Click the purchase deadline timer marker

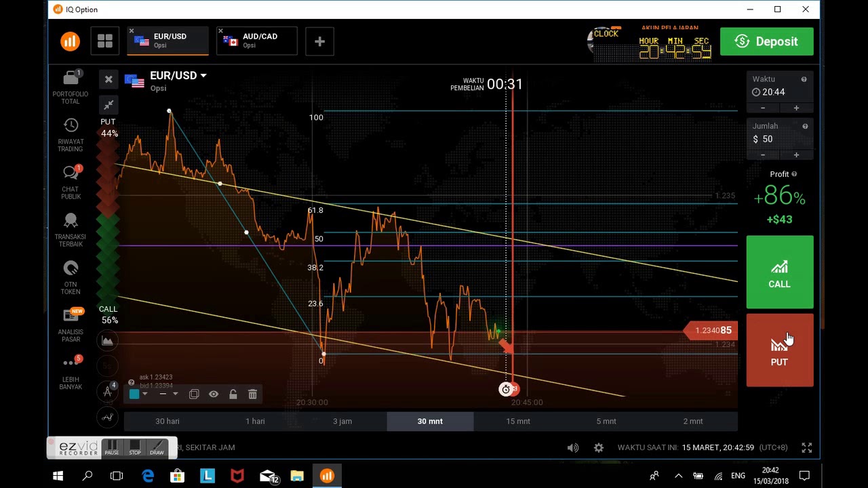(505, 389)
